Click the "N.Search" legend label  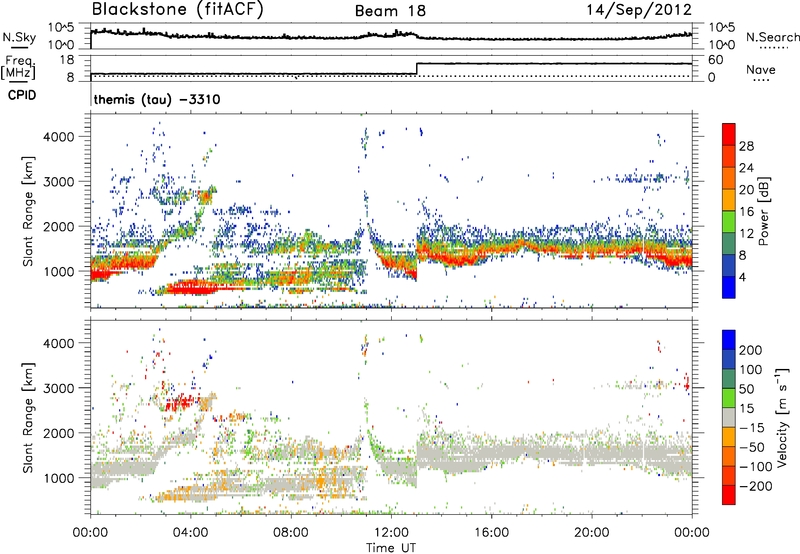pyautogui.click(x=773, y=37)
